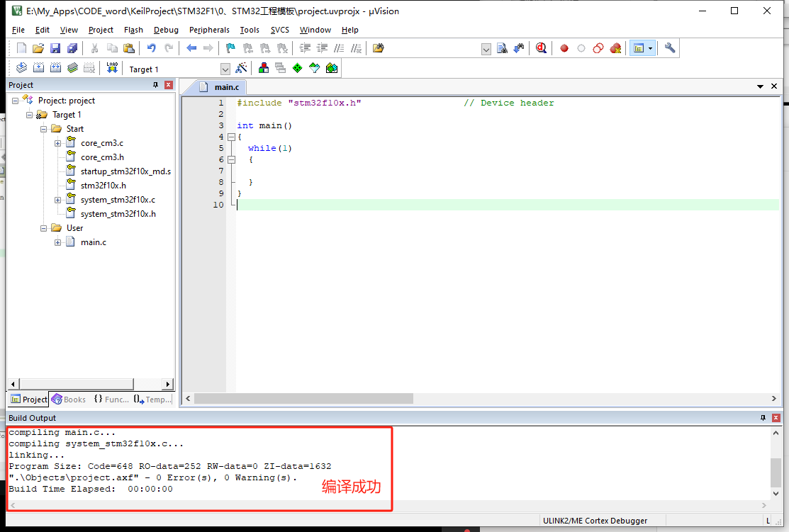This screenshot has height=532, width=789.
Task: Open Configuration wrench icon
Action: [670, 48]
